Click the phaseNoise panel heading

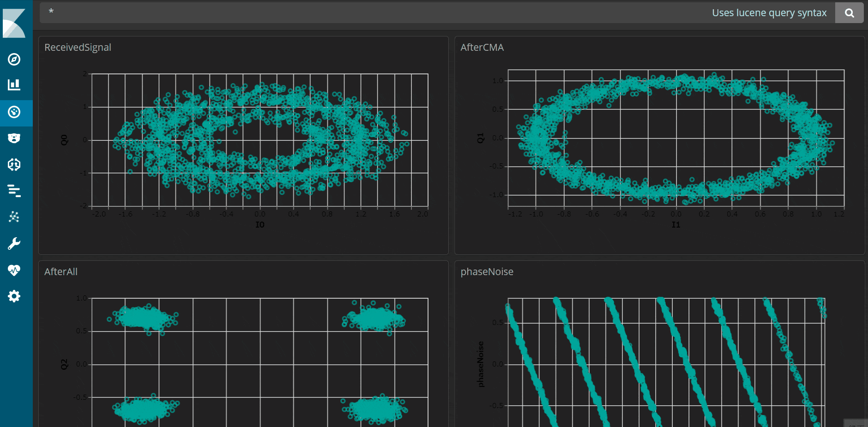click(487, 271)
